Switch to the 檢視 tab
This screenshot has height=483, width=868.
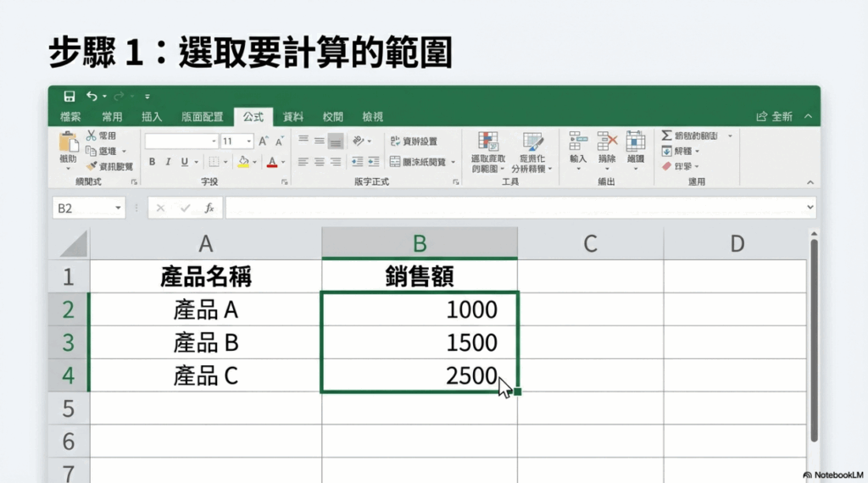tap(373, 117)
